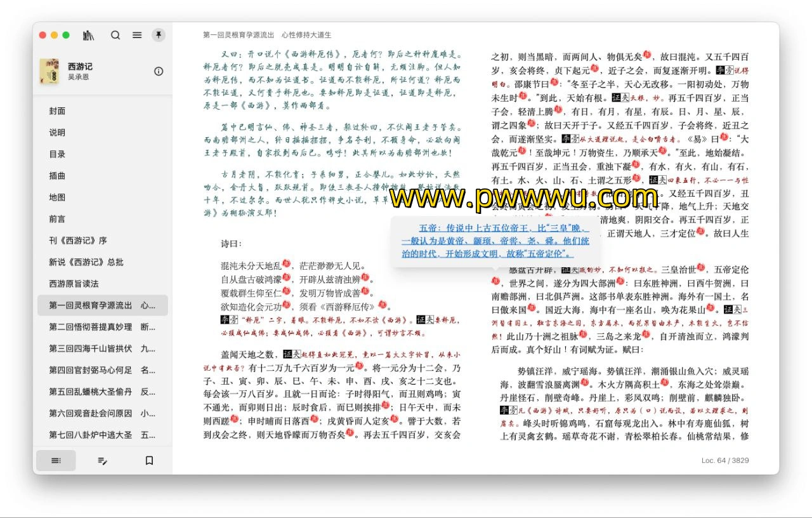Show book info for 西游记
Image resolution: width=812 pixels, height=518 pixels.
159,71
